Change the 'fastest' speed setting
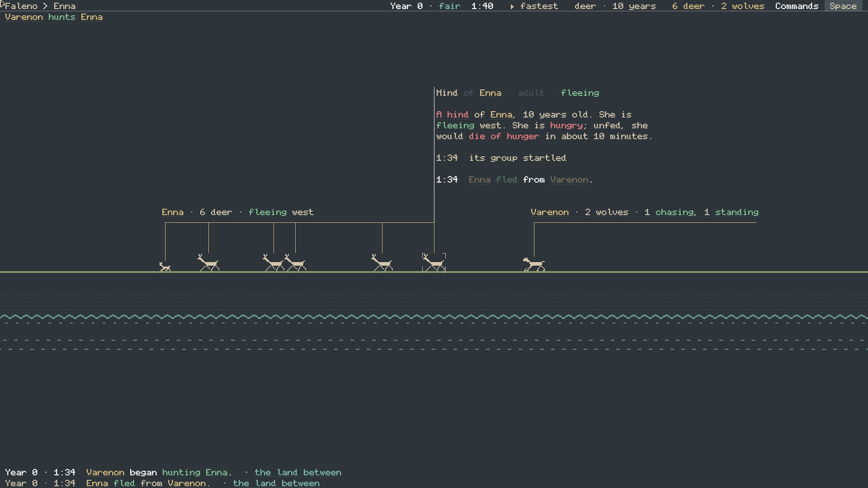Viewport: 868px width, 488px height. click(x=539, y=6)
